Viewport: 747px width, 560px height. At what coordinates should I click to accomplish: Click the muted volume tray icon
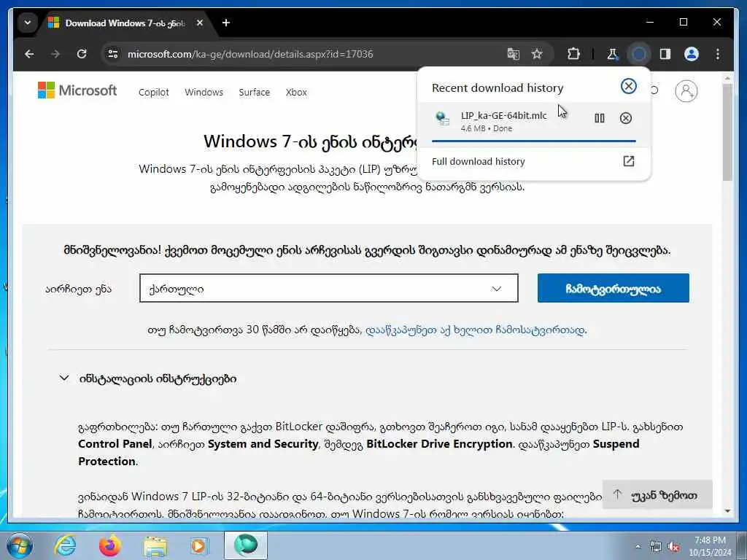(673, 547)
